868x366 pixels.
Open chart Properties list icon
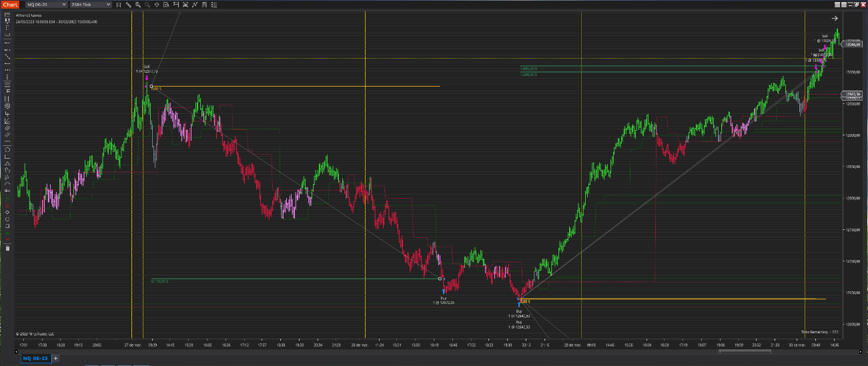pos(214,5)
